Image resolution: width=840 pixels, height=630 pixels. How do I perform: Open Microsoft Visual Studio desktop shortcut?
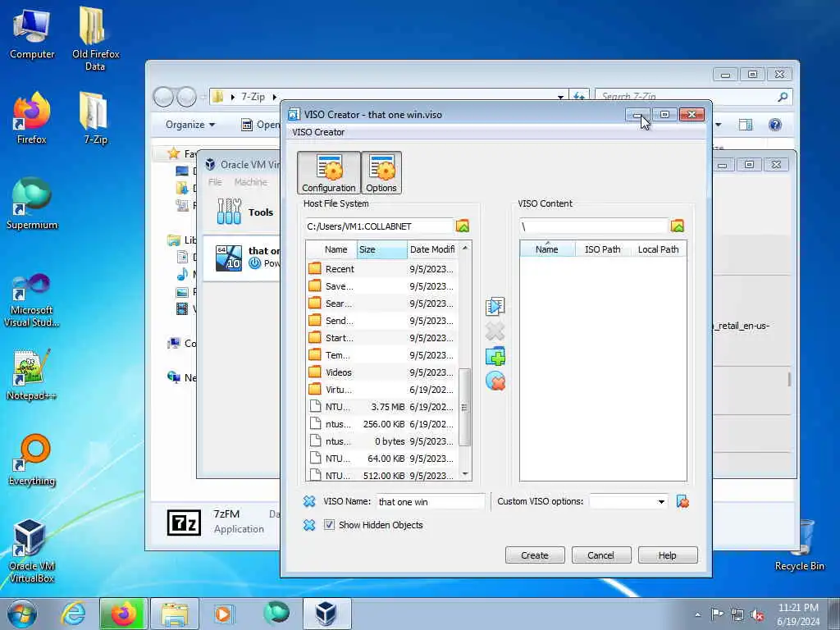click(x=32, y=300)
